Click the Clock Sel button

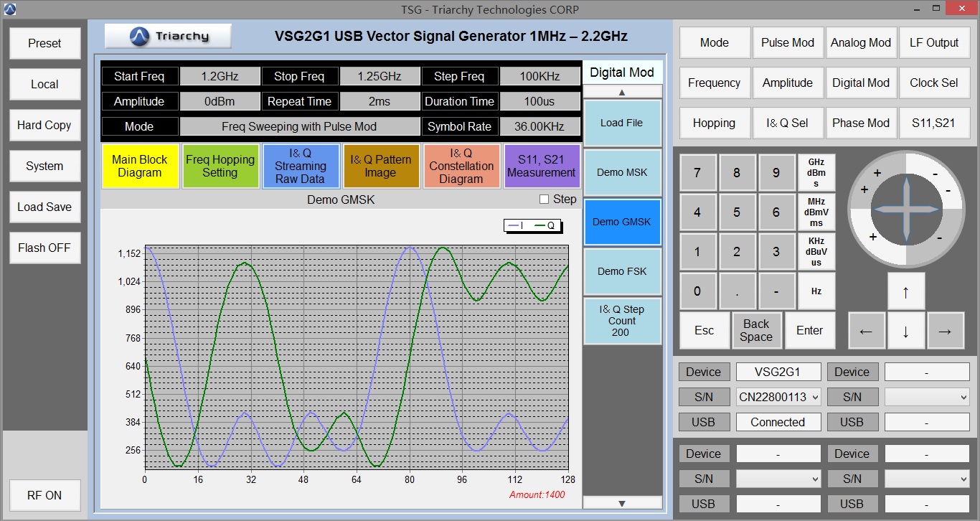click(934, 83)
